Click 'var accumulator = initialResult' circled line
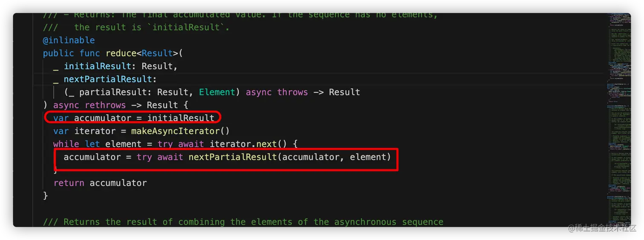644x240 pixels. click(x=134, y=118)
